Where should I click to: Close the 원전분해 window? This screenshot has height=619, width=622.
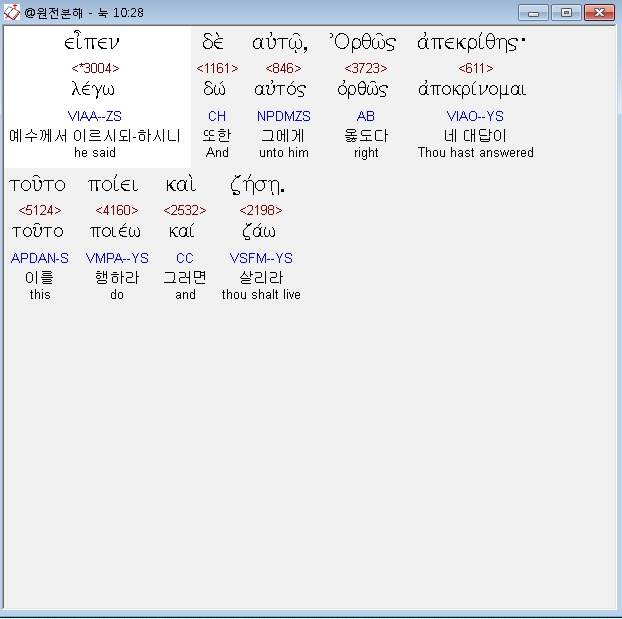pos(599,13)
